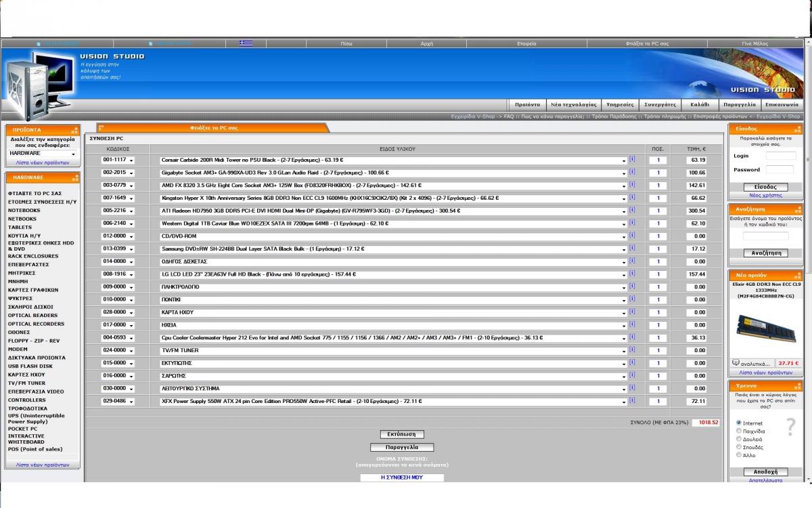
Task: Open info icon for ΟΔΗΓΟΣ ΔΙΣΚΕΤΑΣ row
Action: click(x=632, y=261)
